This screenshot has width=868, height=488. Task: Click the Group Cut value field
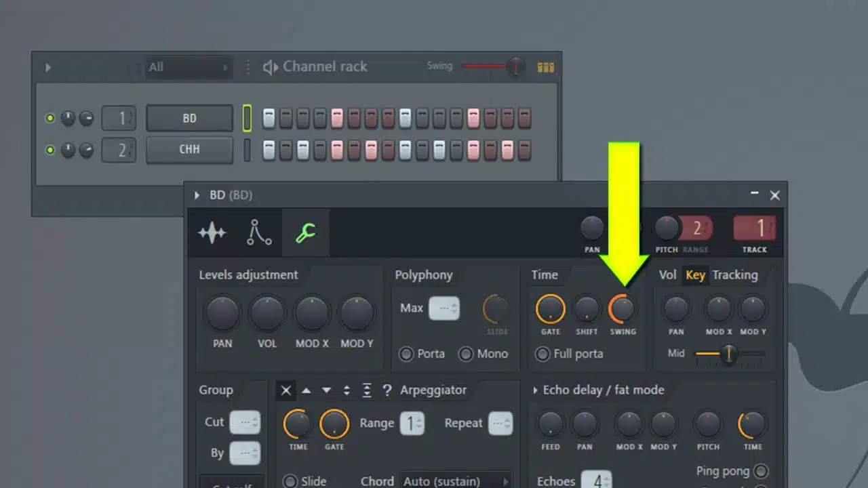[245, 422]
